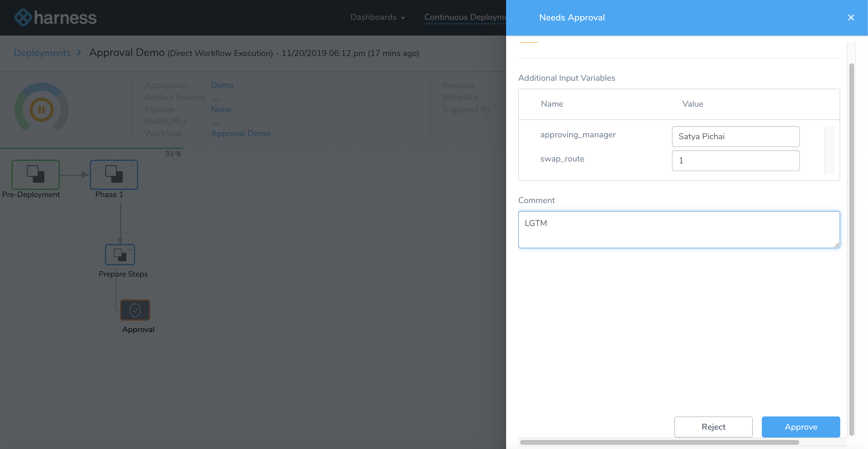Open the Approval step node
This screenshot has width=868, height=449.
click(x=135, y=310)
